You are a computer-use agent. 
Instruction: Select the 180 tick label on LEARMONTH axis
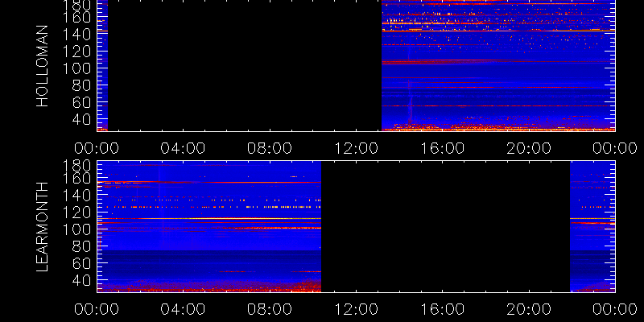[x=77, y=167]
